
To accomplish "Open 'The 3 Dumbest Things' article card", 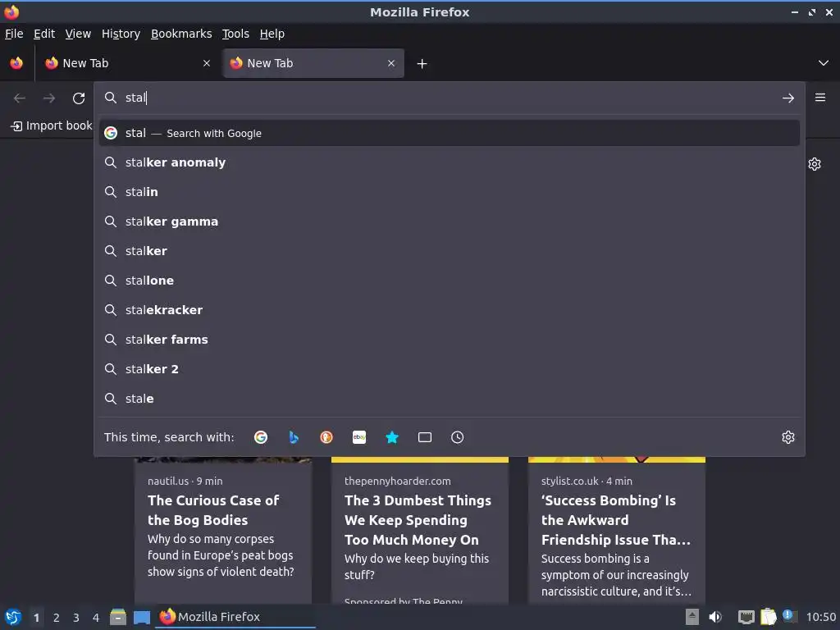I will pos(420,531).
